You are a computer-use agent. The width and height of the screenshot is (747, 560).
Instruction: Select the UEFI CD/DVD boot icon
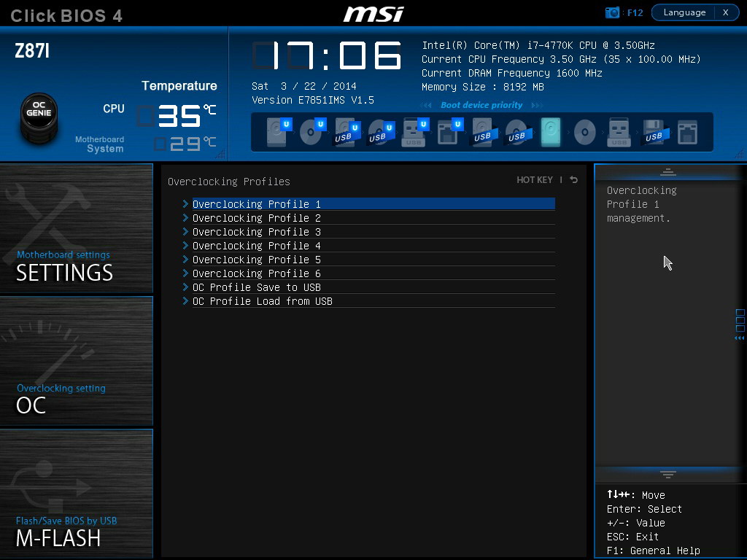point(312,132)
